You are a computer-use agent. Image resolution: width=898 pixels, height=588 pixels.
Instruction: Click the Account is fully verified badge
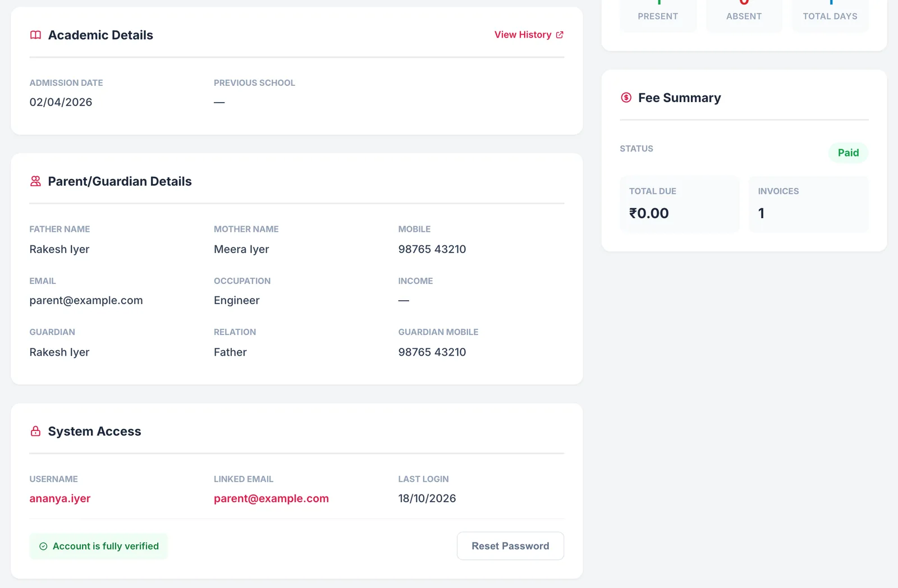(98, 546)
